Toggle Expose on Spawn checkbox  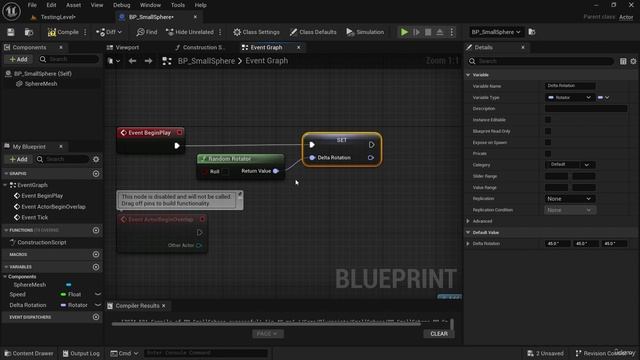(x=548, y=142)
